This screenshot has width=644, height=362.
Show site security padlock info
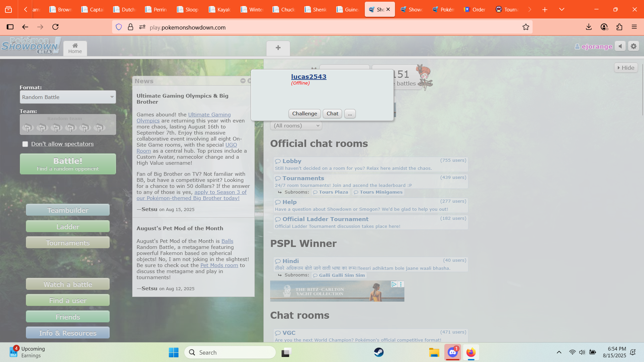pos(131,27)
